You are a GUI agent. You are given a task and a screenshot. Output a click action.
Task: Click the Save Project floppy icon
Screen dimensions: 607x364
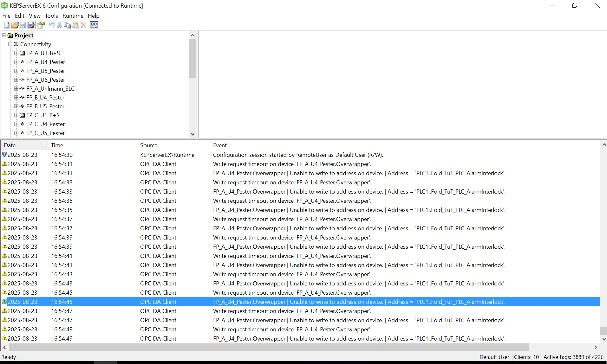point(23,25)
